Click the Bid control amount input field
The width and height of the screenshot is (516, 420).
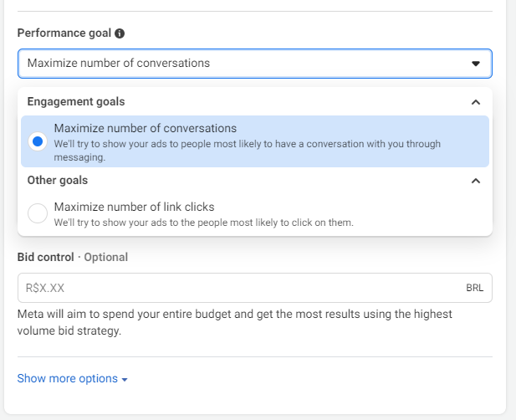coord(255,288)
